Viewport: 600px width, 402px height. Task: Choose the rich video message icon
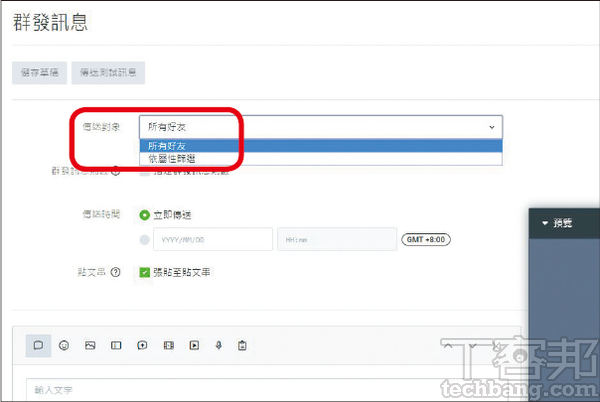168,345
